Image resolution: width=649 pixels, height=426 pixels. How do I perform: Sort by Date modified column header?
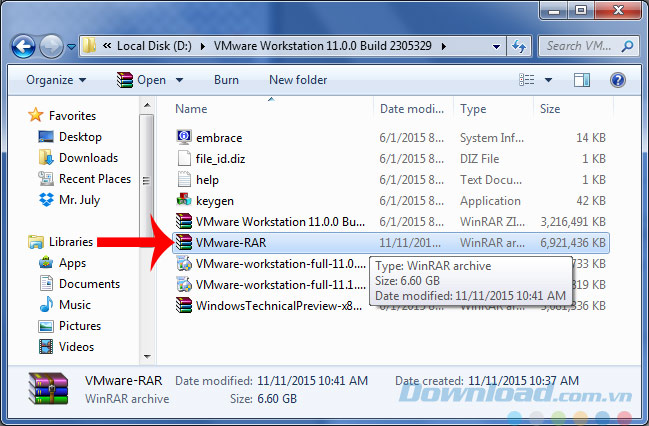click(x=412, y=109)
